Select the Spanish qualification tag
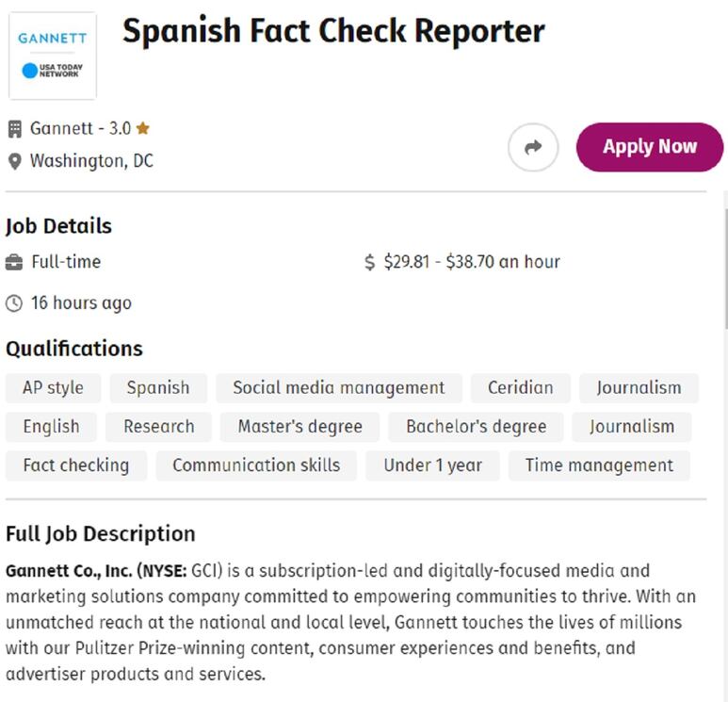Viewport: 728px width, 702px height. (x=158, y=388)
